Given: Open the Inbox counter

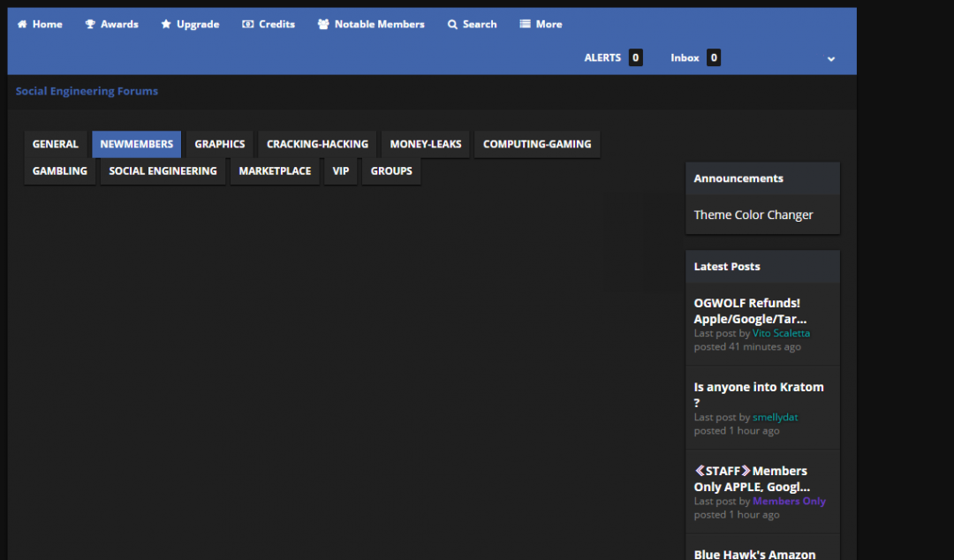Looking at the screenshot, I should pos(714,58).
